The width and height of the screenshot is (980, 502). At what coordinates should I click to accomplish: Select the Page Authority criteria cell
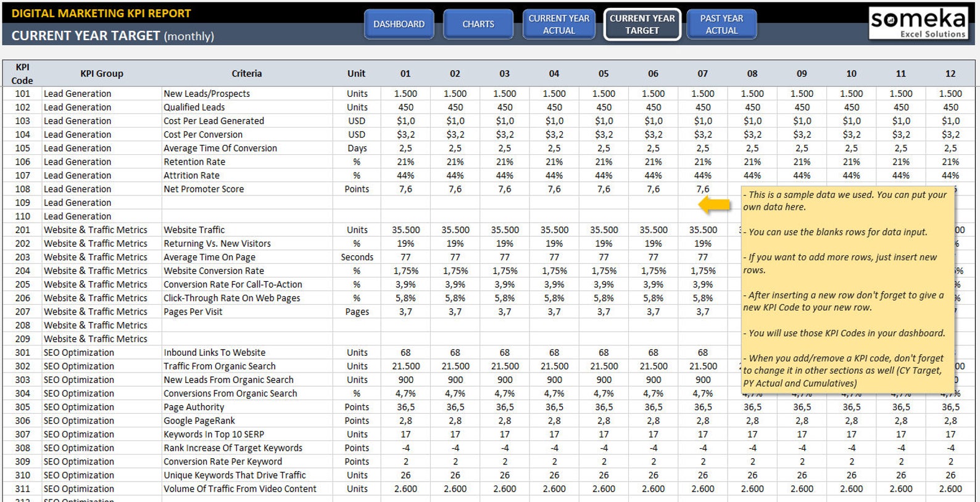[x=247, y=407]
